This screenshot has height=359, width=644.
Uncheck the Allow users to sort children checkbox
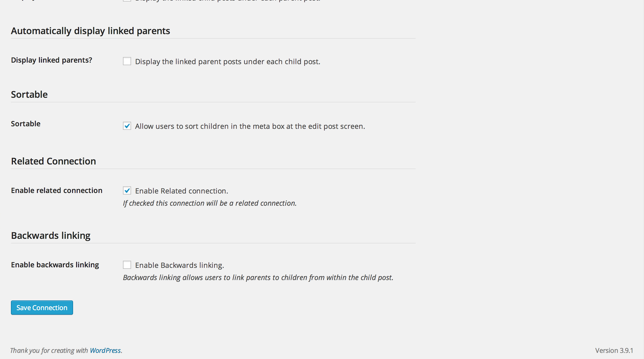pos(127,126)
